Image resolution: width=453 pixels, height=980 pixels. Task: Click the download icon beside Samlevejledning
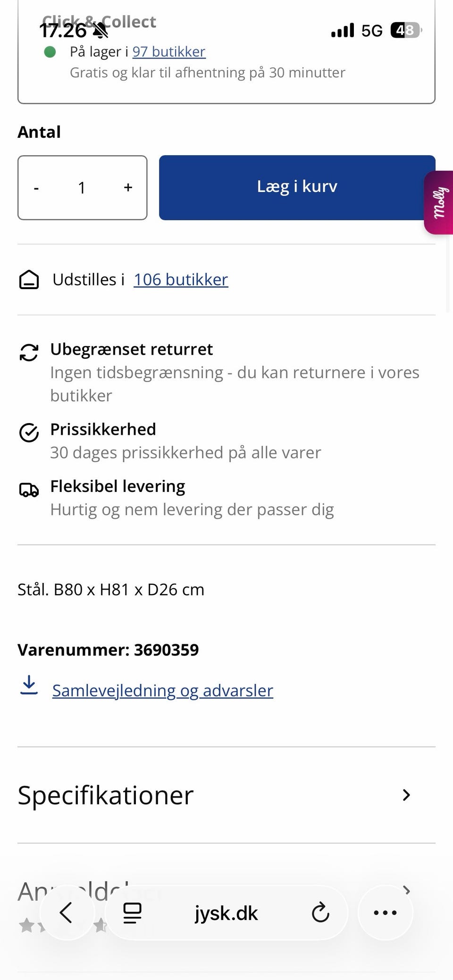click(x=29, y=689)
